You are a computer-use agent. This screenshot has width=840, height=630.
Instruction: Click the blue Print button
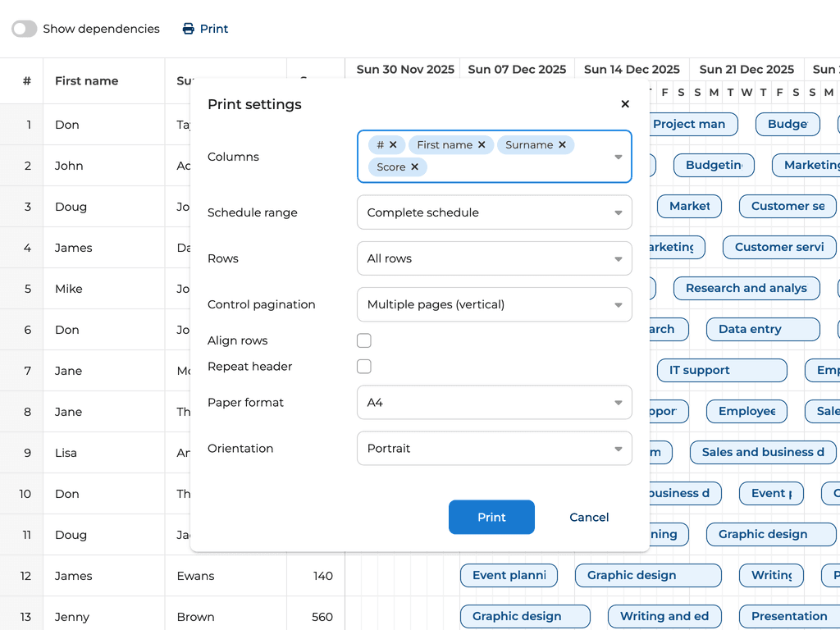point(491,518)
